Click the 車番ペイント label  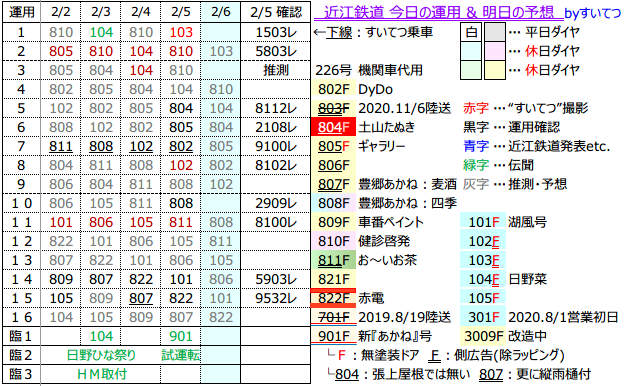pyautogui.click(x=391, y=222)
